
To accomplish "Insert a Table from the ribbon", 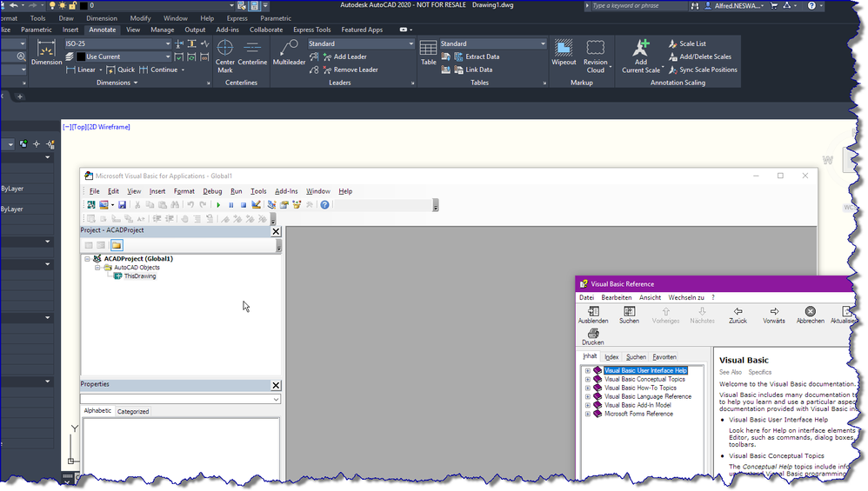I will click(429, 53).
